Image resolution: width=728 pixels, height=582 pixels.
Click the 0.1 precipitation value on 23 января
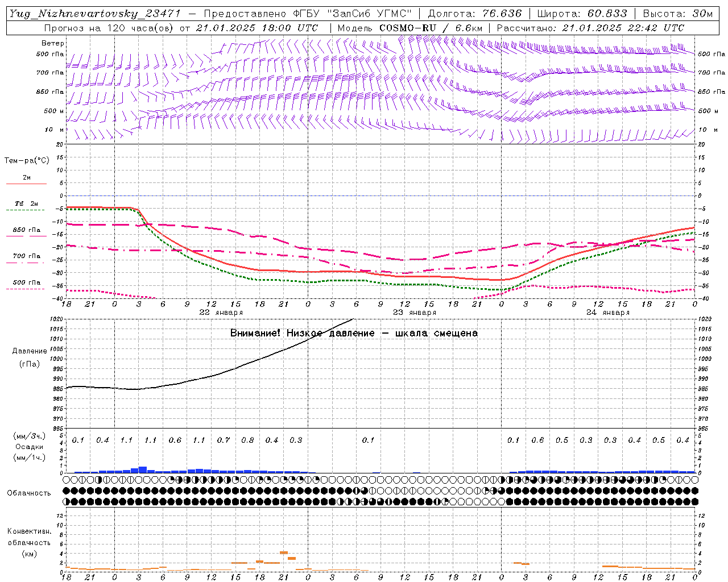pyautogui.click(x=369, y=440)
